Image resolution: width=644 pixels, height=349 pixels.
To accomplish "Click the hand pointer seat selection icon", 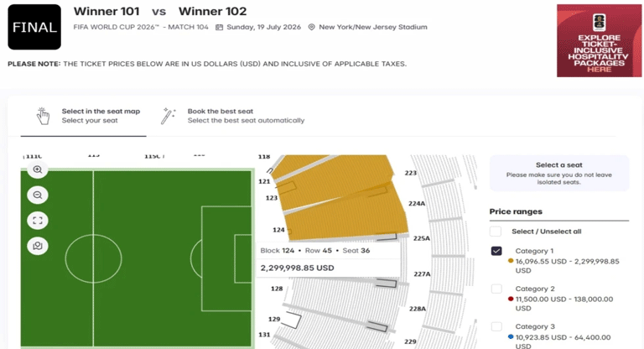I will click(43, 115).
